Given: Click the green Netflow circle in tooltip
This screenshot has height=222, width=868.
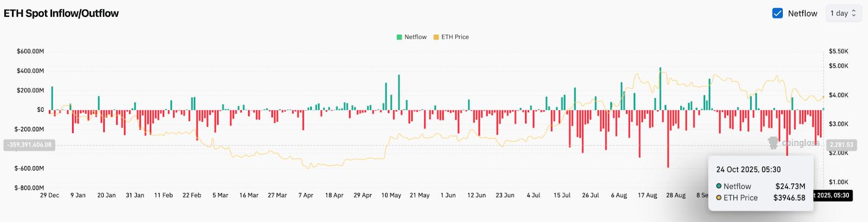Looking at the screenshot, I should 719,186.
